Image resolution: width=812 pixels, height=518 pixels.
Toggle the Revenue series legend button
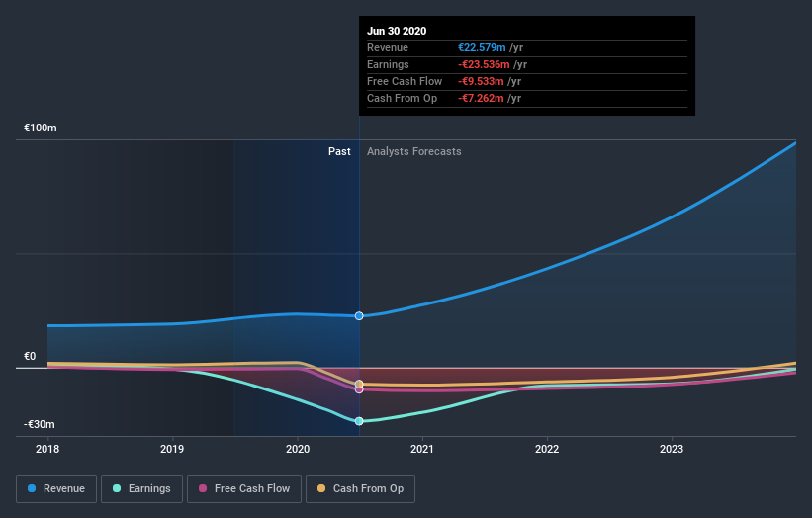pyautogui.click(x=56, y=489)
